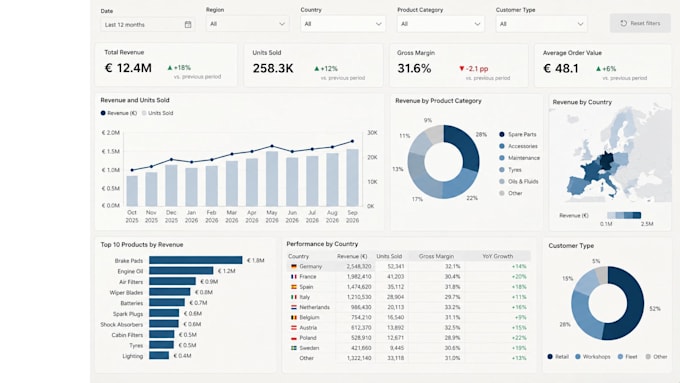Select the Sweden flag icon in the table
The width and height of the screenshot is (680, 383).
coord(294,348)
